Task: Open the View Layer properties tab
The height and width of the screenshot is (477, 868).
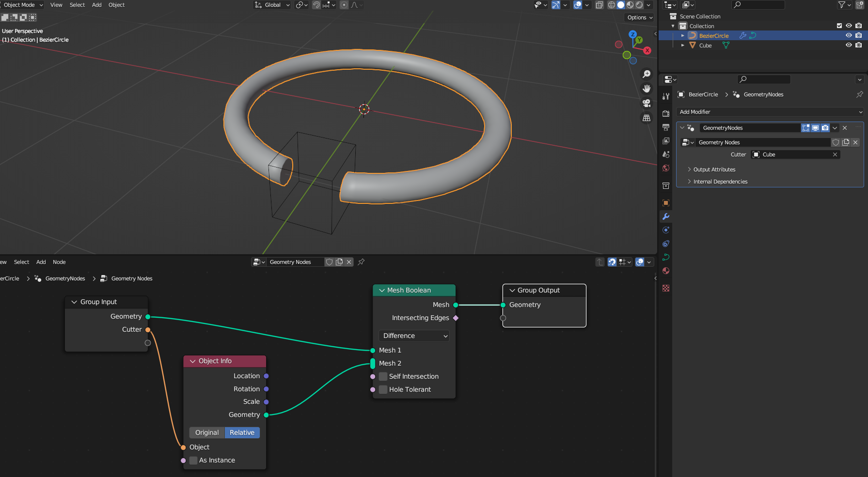Action: coord(666,141)
